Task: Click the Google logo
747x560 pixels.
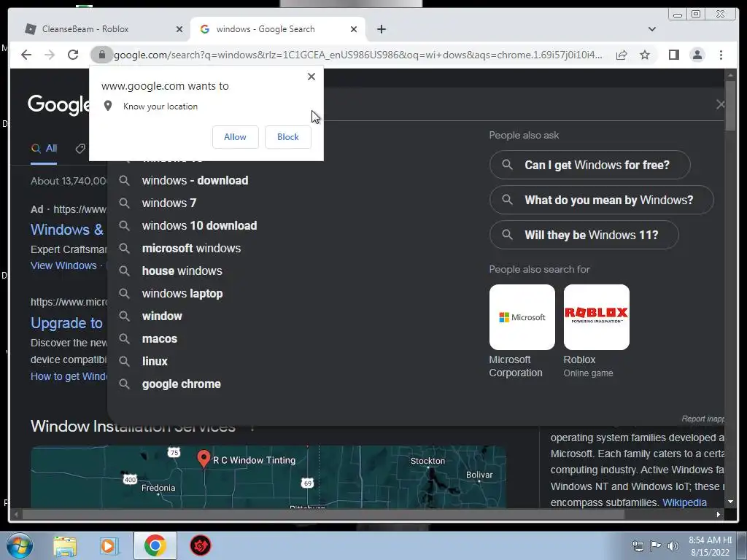Action: pyautogui.click(x=58, y=104)
